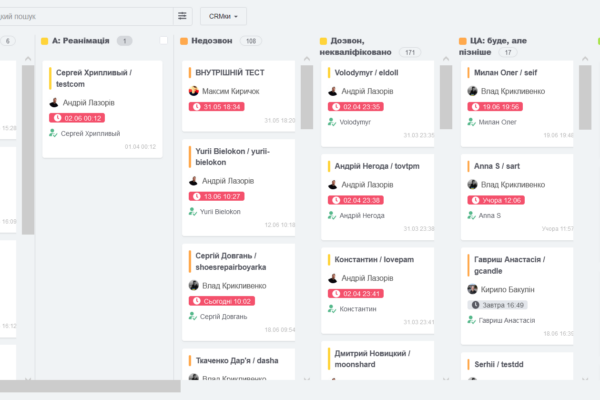Click the contact icon next to Сергей Хрипливый
Viewport: 600px width, 400px height.
[x=54, y=133]
